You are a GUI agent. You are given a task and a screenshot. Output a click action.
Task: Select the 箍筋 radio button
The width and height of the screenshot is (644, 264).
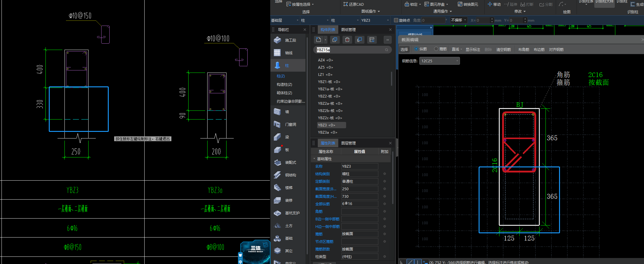point(436,49)
